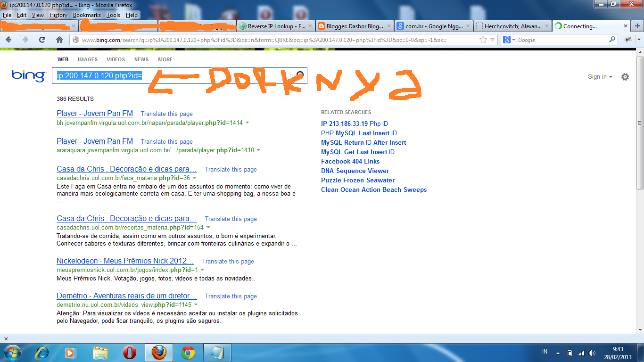Open the notepad app in taskbar
644x362 pixels.
pyautogui.click(x=217, y=352)
